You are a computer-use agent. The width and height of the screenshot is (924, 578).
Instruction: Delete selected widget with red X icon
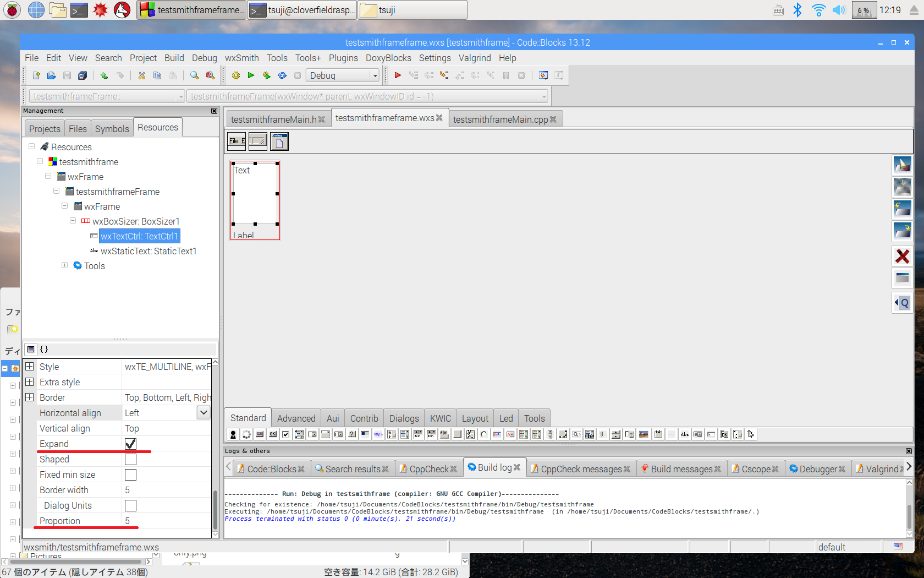903,256
